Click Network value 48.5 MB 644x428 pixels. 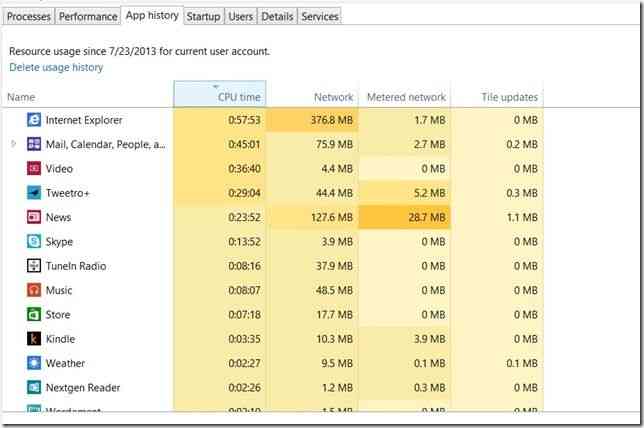tap(334, 290)
